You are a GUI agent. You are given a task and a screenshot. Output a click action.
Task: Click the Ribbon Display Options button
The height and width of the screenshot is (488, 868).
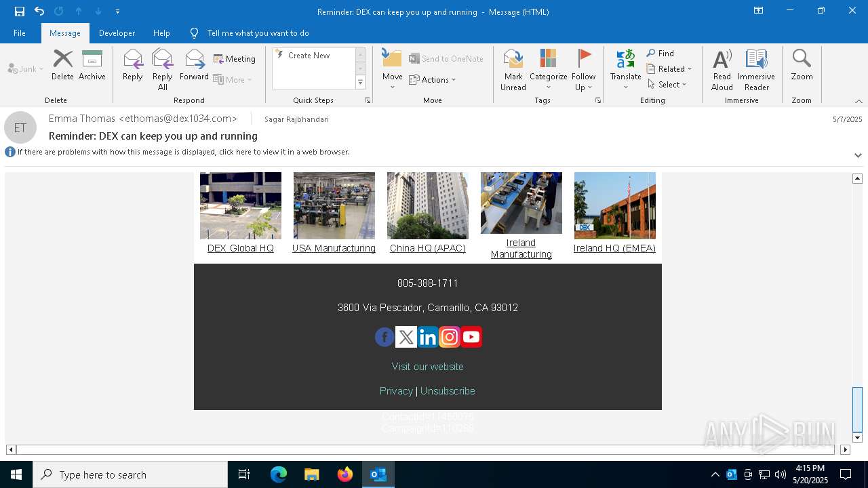click(758, 11)
